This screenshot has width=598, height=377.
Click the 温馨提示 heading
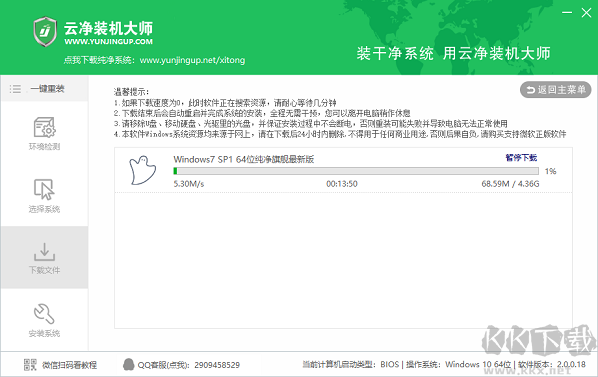pyautogui.click(x=131, y=92)
